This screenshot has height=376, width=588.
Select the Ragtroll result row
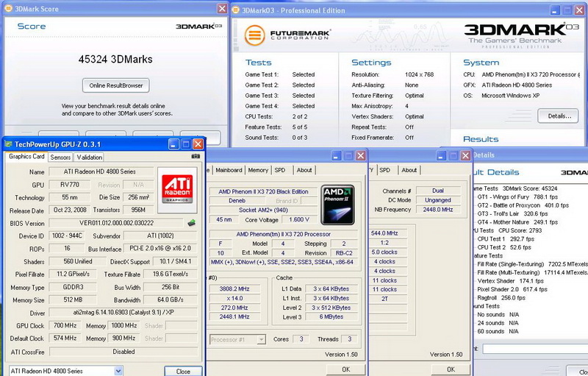pyautogui.click(x=501, y=297)
